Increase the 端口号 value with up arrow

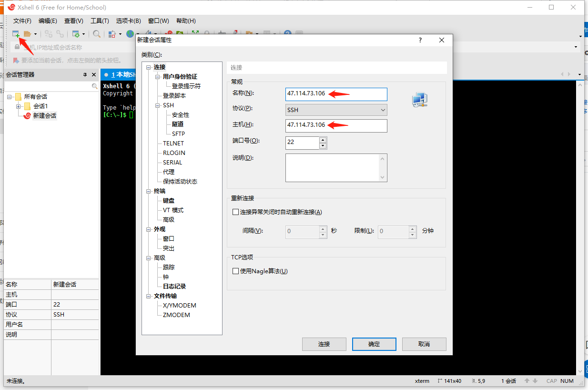[323, 140]
